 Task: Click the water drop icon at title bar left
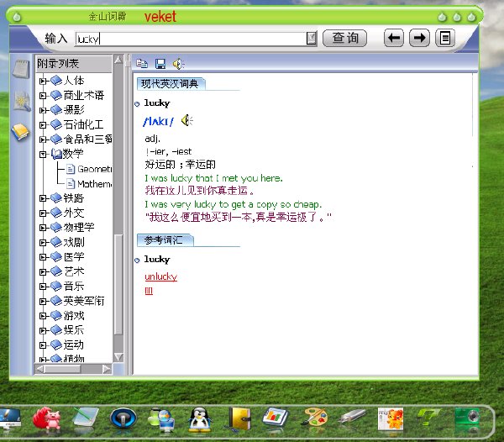coord(17,17)
